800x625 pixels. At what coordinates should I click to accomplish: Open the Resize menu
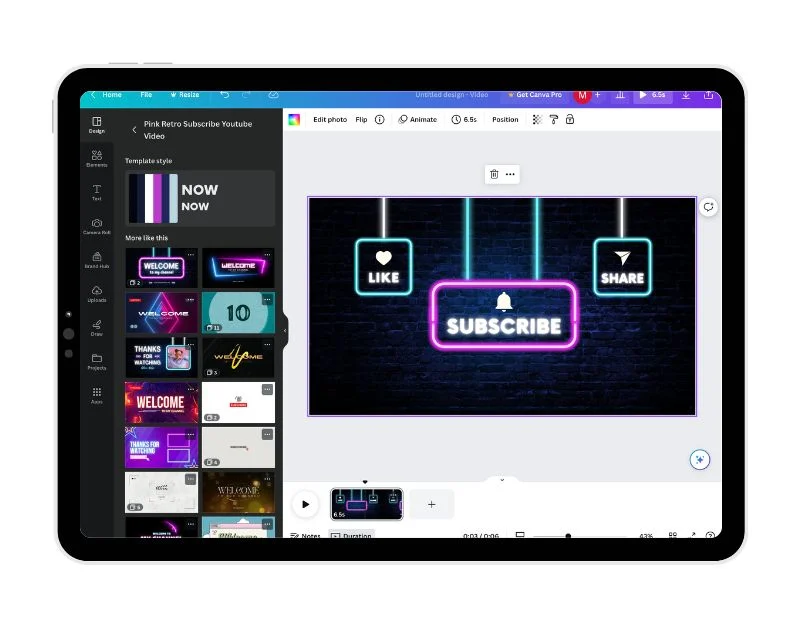click(184, 95)
